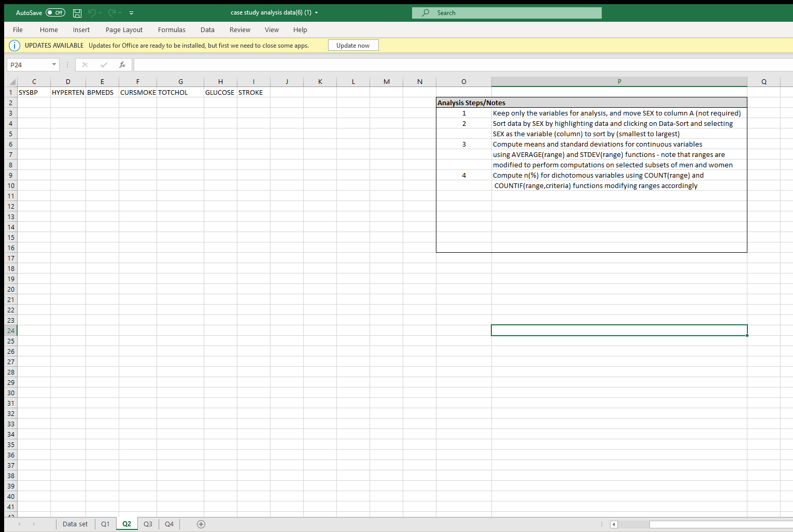Screen dimensions: 793x532
Task: Select column P header
Action: coord(619,81)
